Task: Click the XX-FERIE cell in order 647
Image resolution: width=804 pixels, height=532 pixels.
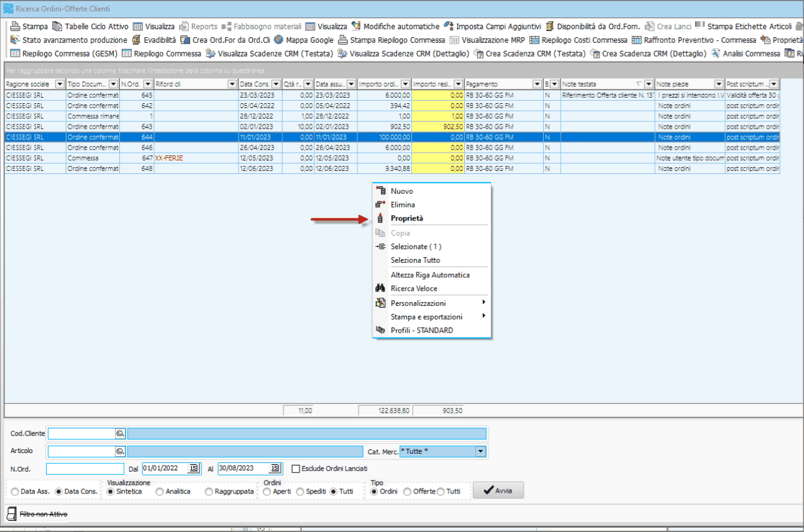Action: tap(196, 158)
